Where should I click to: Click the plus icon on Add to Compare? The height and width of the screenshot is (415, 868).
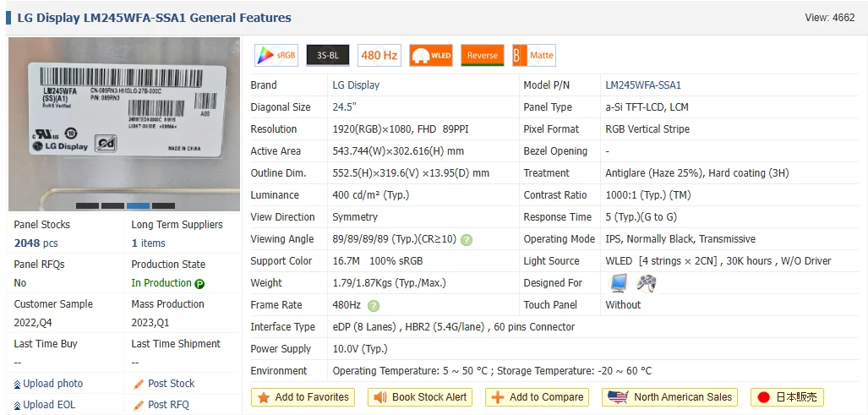498,397
